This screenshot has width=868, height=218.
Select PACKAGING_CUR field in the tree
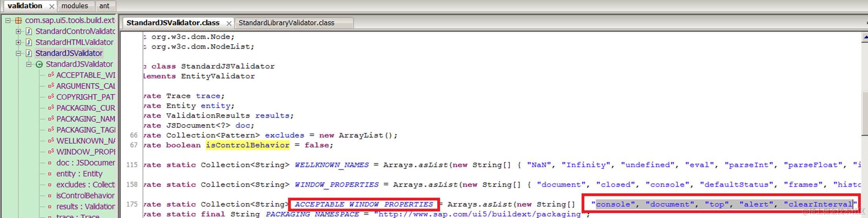[x=86, y=108]
